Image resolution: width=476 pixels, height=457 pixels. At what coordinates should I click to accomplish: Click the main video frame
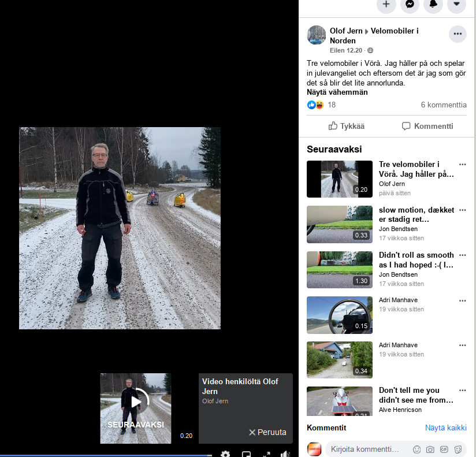[x=120, y=228]
